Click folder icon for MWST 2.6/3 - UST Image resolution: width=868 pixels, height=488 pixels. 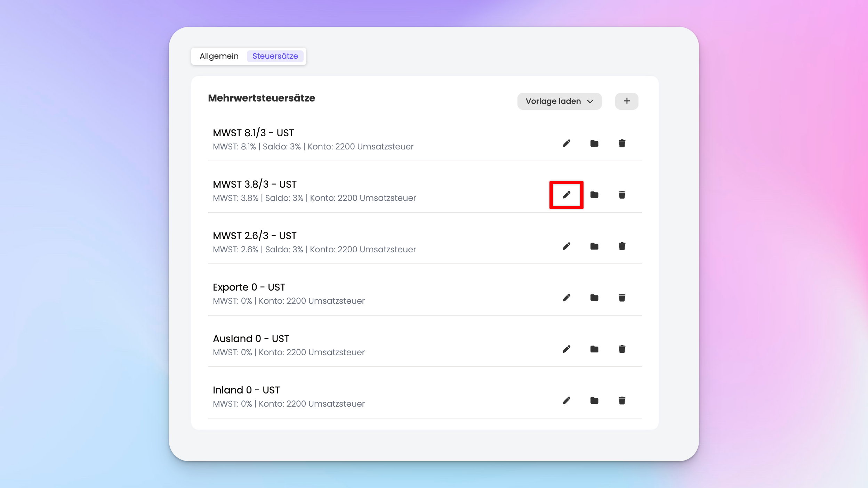pos(594,246)
